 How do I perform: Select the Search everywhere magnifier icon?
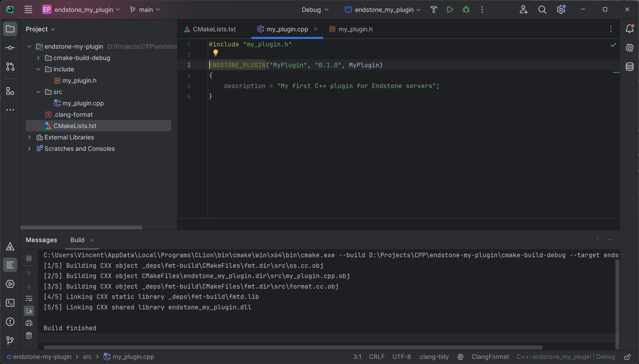[542, 10]
